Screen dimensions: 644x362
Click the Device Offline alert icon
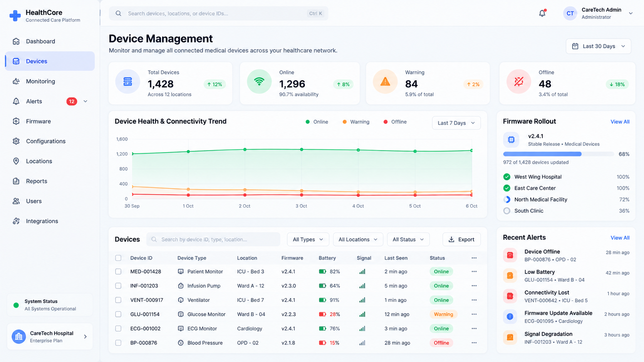510,255
